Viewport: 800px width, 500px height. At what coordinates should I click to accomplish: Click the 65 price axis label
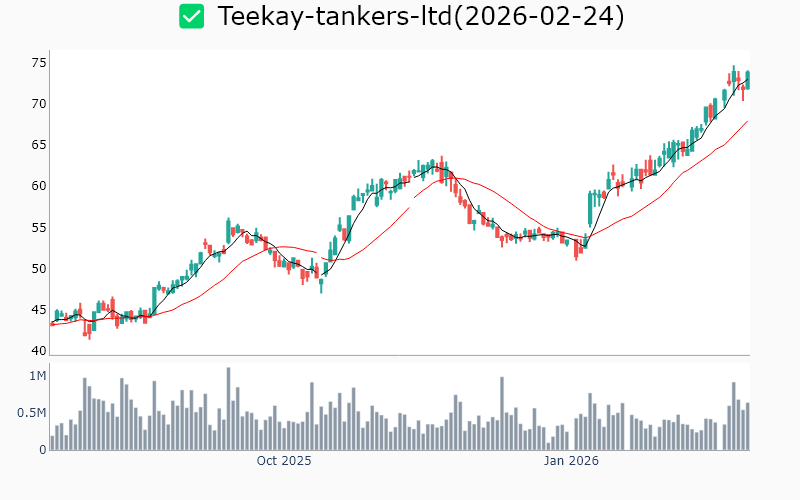[x=67, y=145]
